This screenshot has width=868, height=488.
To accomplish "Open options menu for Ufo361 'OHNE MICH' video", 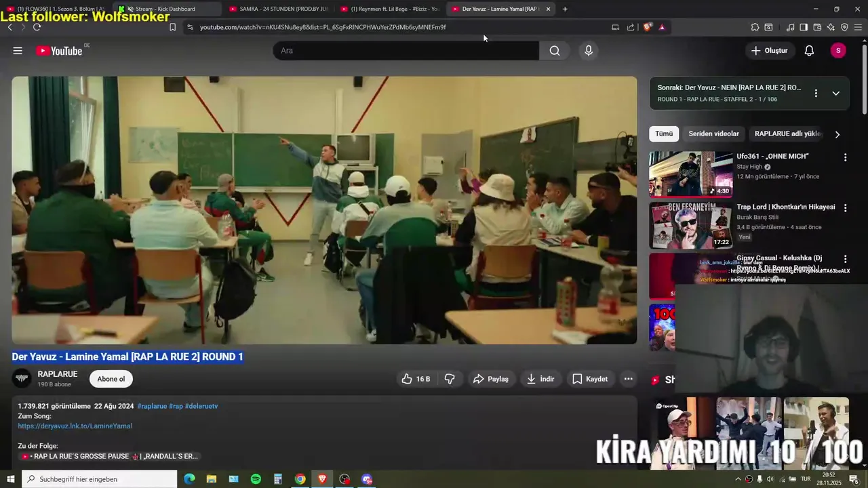I will (845, 157).
